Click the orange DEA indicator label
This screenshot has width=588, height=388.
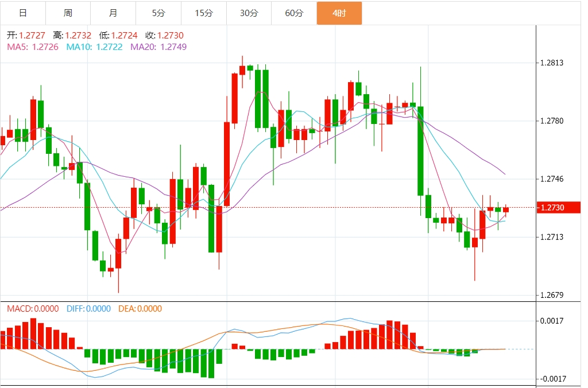(140, 309)
